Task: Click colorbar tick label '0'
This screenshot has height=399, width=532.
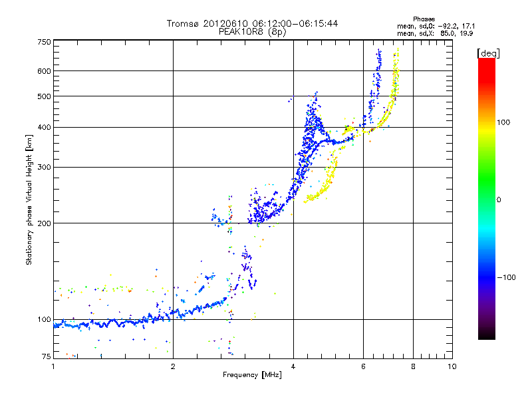Action: [x=499, y=200]
